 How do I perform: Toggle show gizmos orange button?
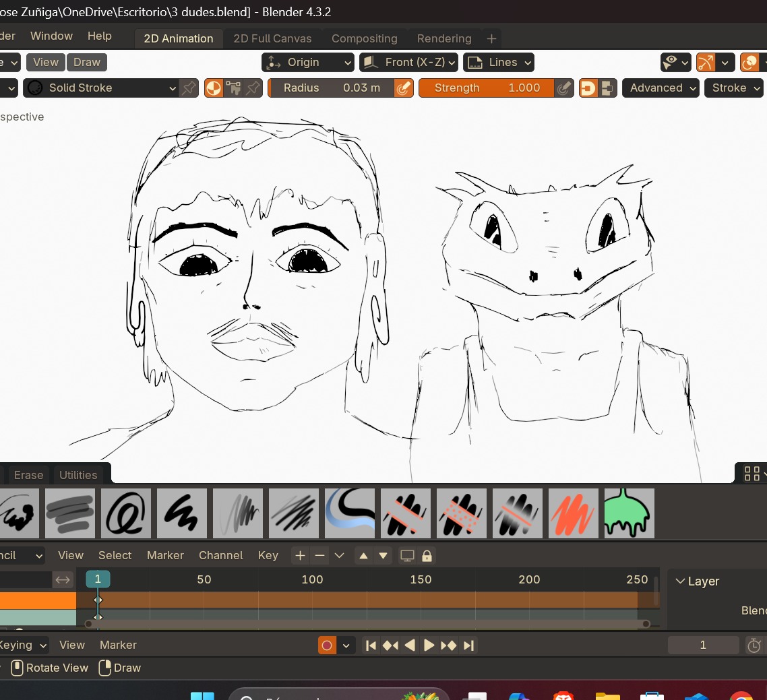tap(706, 63)
